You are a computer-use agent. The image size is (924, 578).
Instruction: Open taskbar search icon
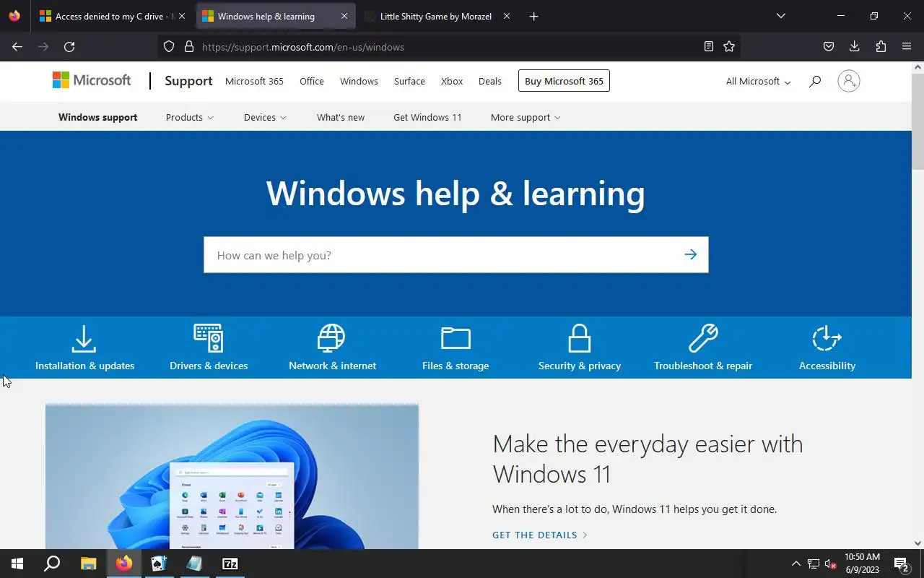52,564
